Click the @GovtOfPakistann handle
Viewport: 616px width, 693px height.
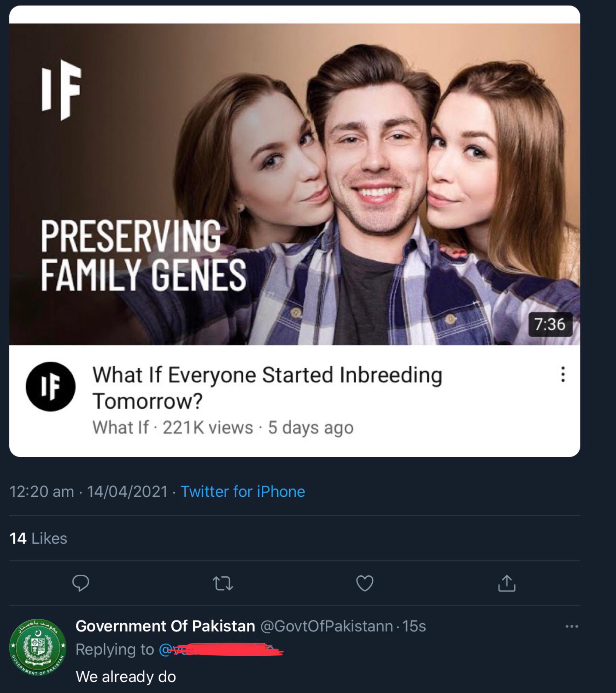[x=326, y=626]
